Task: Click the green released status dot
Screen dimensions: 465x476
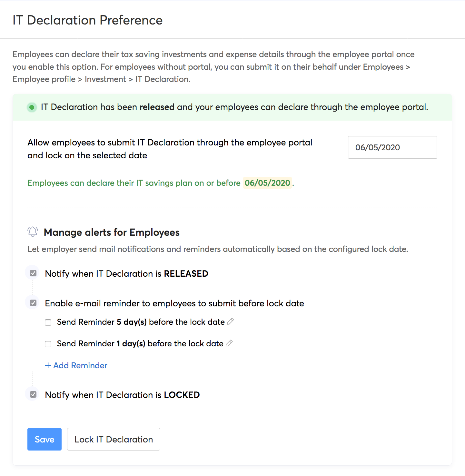Action: tap(32, 107)
